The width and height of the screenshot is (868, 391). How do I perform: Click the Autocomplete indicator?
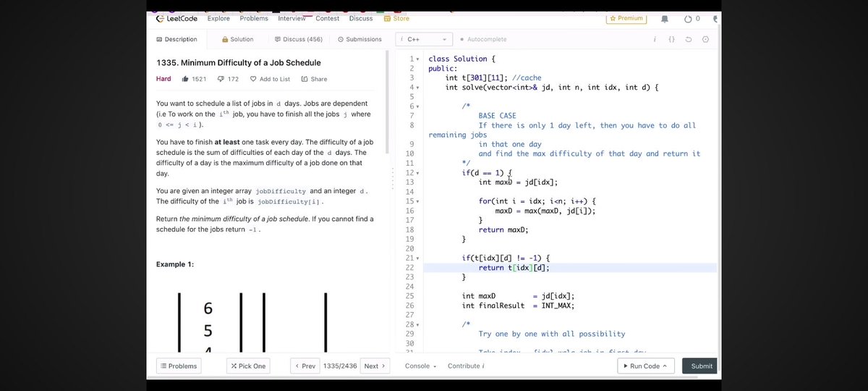[x=483, y=39]
